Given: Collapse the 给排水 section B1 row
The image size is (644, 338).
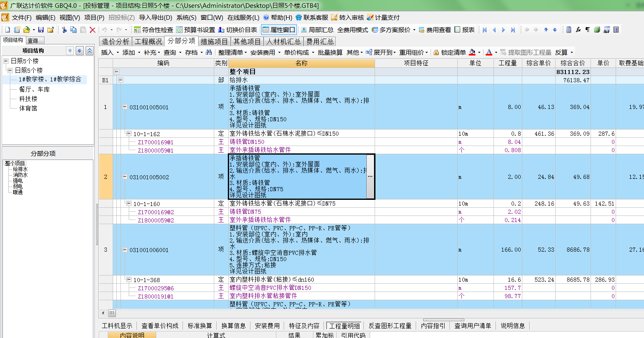Looking at the screenshot, I should (x=120, y=80).
